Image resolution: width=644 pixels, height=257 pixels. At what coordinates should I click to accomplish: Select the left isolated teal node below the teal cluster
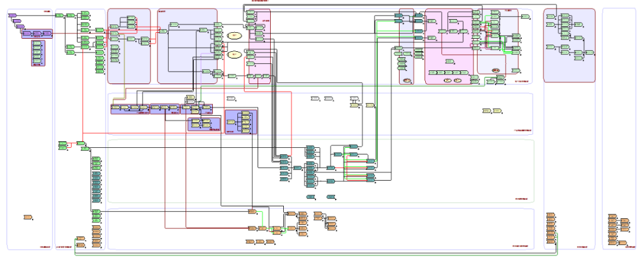(x=311, y=196)
